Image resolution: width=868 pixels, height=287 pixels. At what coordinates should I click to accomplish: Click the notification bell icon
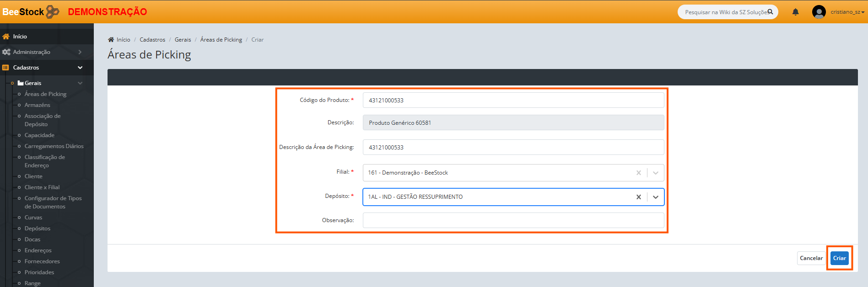coord(795,12)
